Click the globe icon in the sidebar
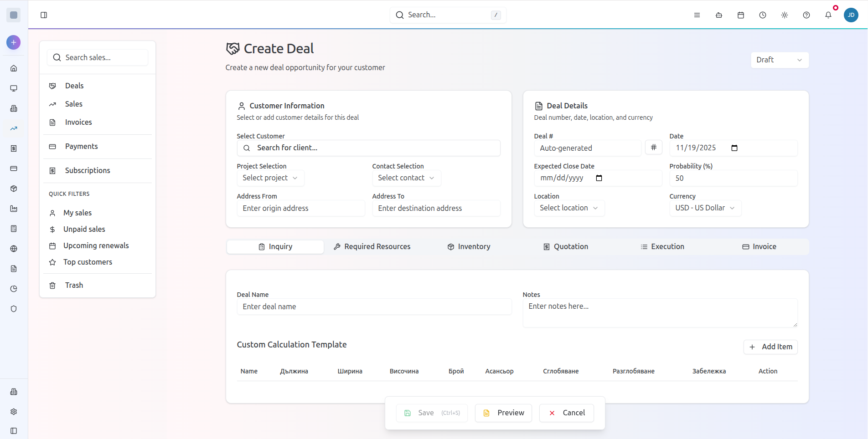 click(14, 249)
